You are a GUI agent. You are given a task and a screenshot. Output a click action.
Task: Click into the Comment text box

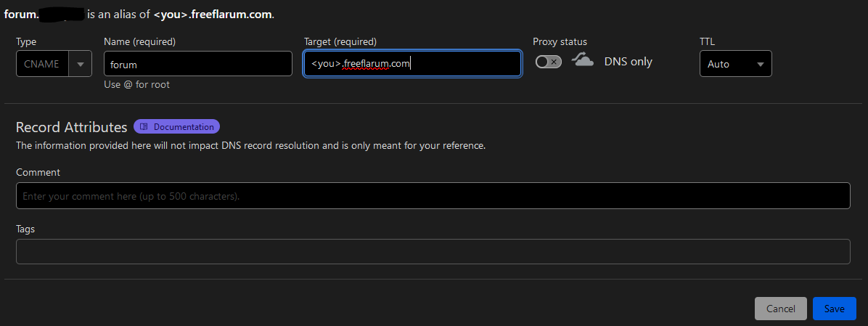[433, 196]
